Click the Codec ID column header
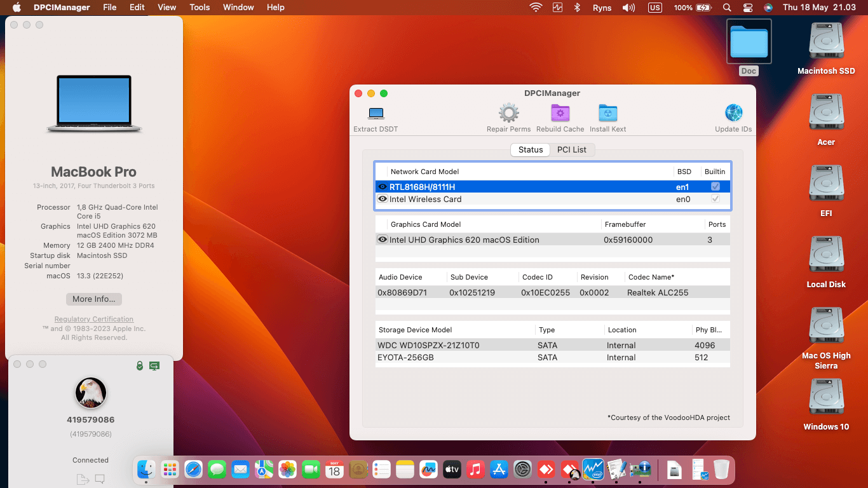 538,277
